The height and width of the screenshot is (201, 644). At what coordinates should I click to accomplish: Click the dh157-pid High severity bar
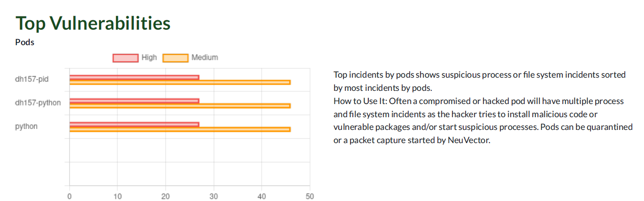[x=134, y=77]
